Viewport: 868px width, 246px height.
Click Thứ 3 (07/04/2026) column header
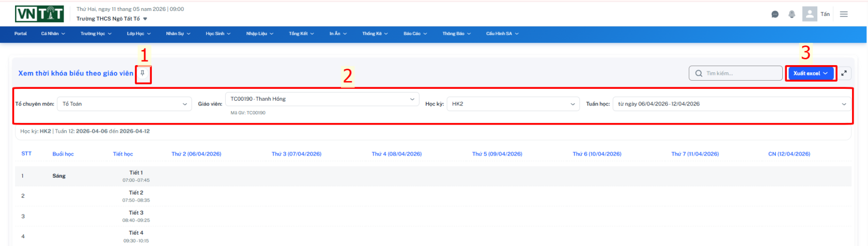pos(297,154)
